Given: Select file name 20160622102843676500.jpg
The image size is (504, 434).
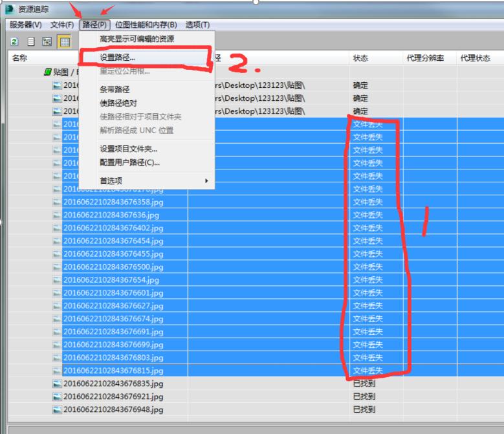Looking at the screenshot, I should [113, 267].
